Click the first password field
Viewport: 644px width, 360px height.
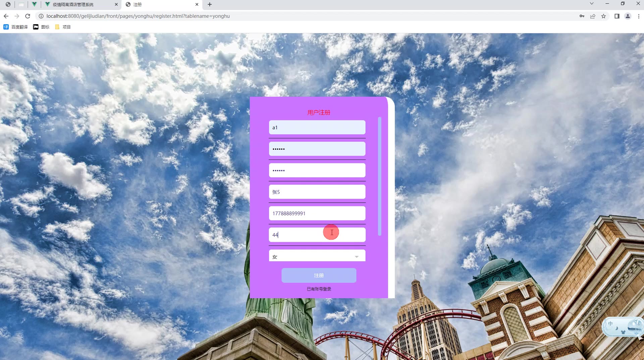(x=317, y=149)
